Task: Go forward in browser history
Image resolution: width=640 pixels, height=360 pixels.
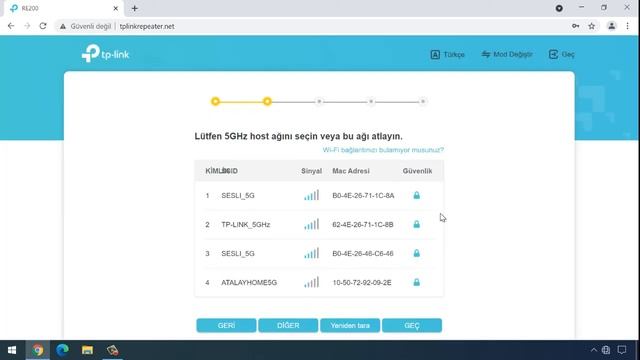Action: [x=27, y=26]
